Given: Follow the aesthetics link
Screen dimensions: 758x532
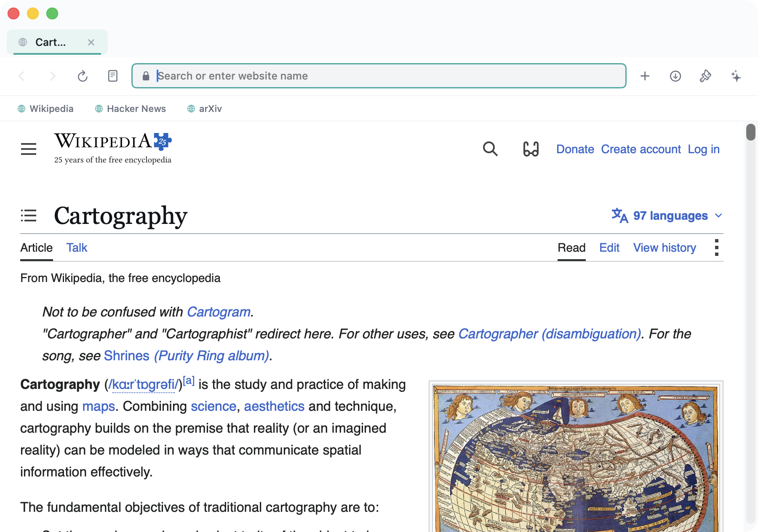Looking at the screenshot, I should click(274, 406).
